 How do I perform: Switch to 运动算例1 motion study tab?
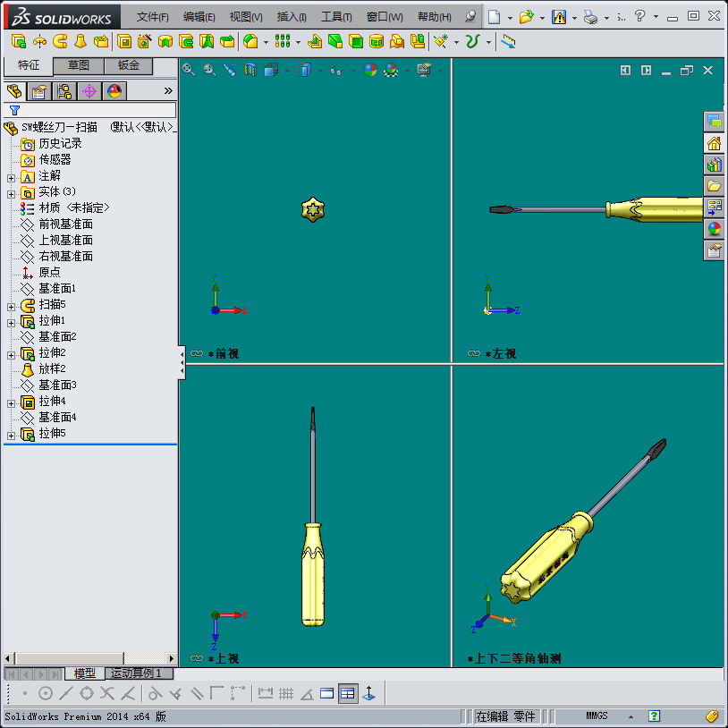click(x=139, y=673)
